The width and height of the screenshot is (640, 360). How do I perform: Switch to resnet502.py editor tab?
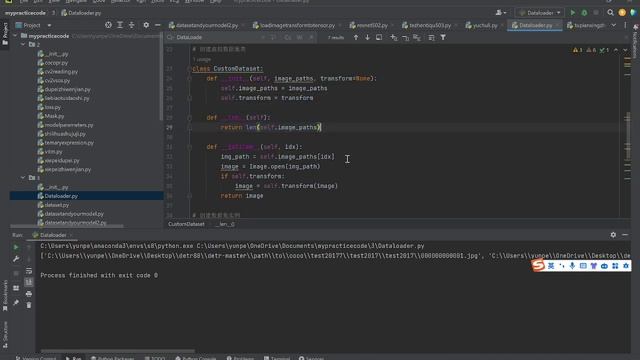click(x=369, y=25)
